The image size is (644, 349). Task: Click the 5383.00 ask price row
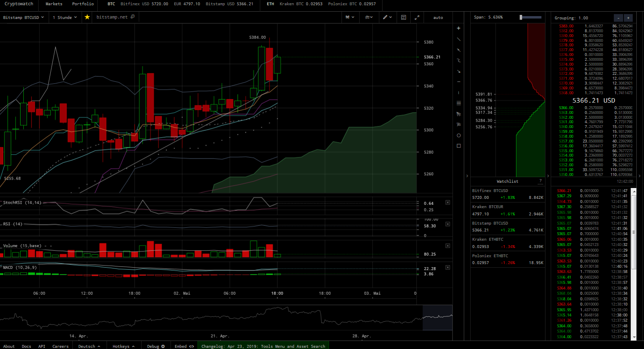(595, 26)
